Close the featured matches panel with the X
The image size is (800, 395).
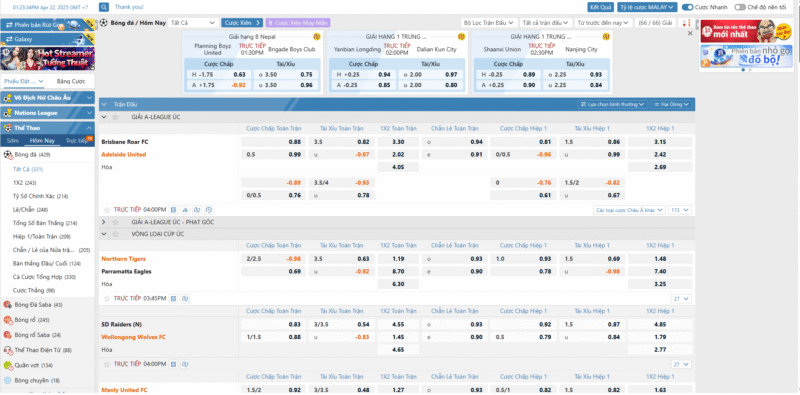pos(690,33)
